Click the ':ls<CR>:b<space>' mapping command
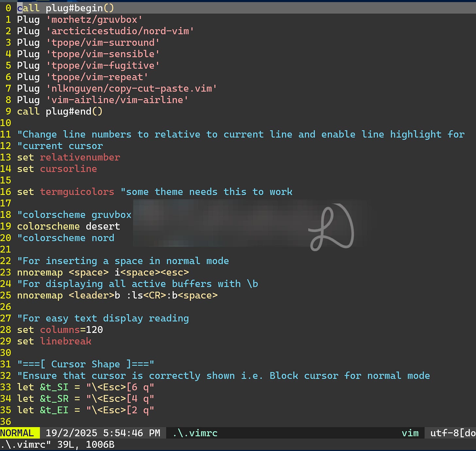 point(172,295)
